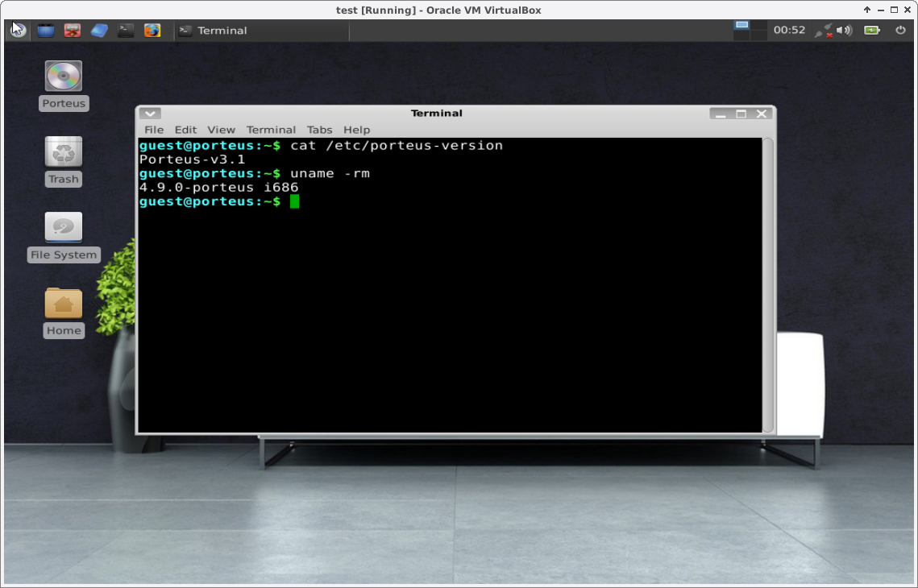Launch the blue file manager panel icon
The image size is (918, 588).
click(x=99, y=31)
